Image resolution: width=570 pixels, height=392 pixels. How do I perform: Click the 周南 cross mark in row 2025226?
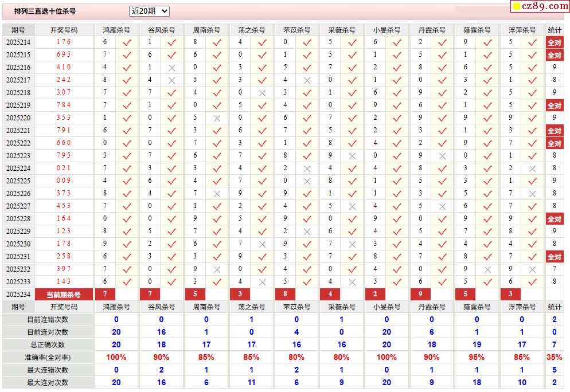[x=217, y=194]
